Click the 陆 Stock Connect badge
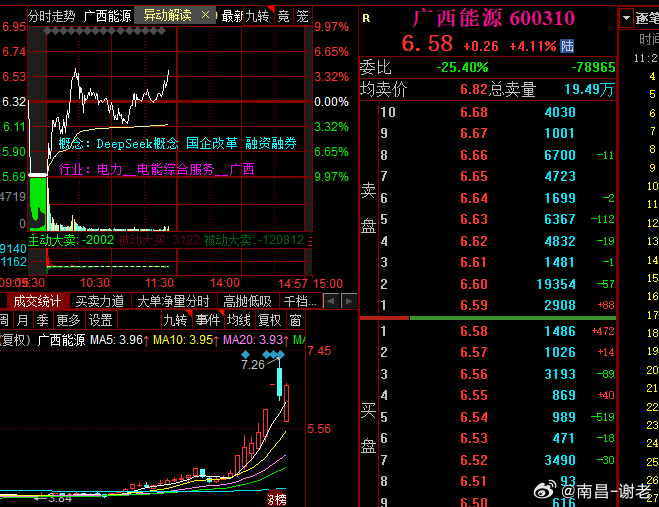The width and height of the screenshot is (659, 507). tap(567, 46)
